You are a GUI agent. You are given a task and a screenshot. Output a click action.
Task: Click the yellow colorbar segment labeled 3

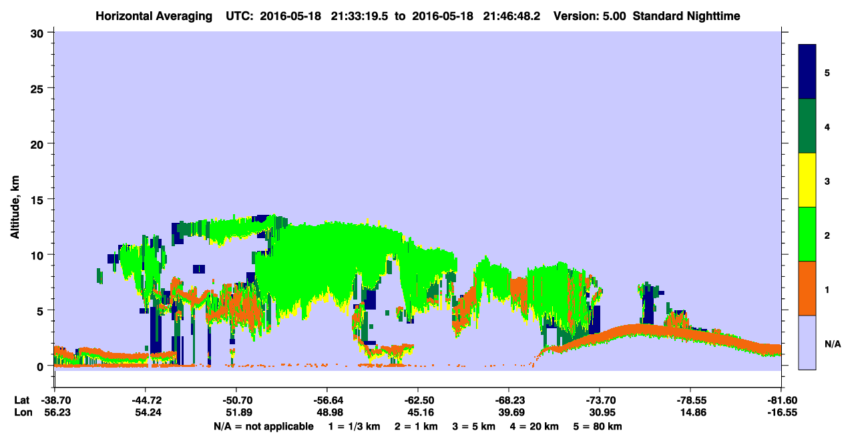coord(807,180)
